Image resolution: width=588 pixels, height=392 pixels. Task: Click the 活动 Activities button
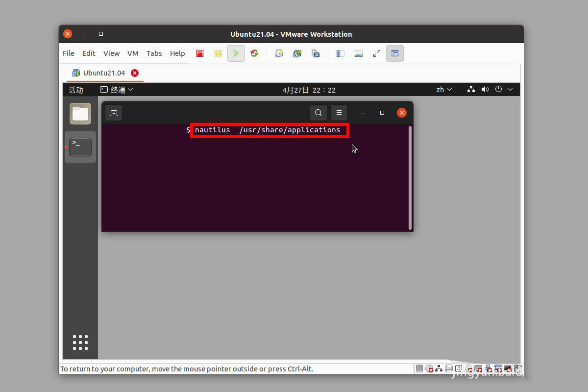[x=76, y=90]
